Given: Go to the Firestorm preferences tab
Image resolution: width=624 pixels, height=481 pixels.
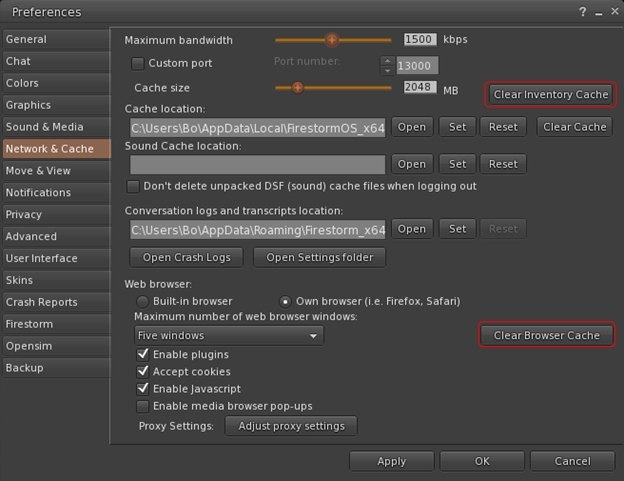Looking at the screenshot, I should [29, 324].
